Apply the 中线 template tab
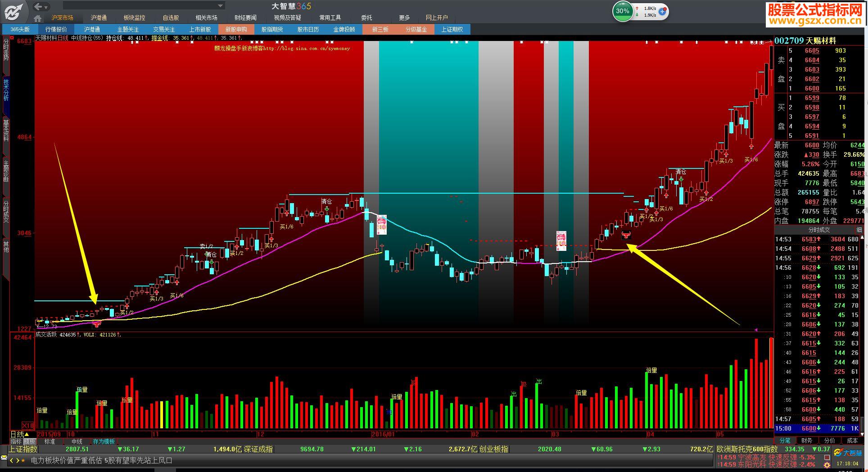The width and height of the screenshot is (868, 472). point(77,442)
